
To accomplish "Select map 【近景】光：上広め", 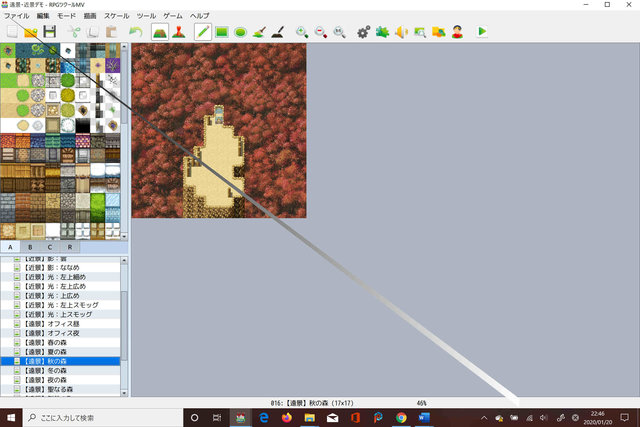I will pos(60,296).
